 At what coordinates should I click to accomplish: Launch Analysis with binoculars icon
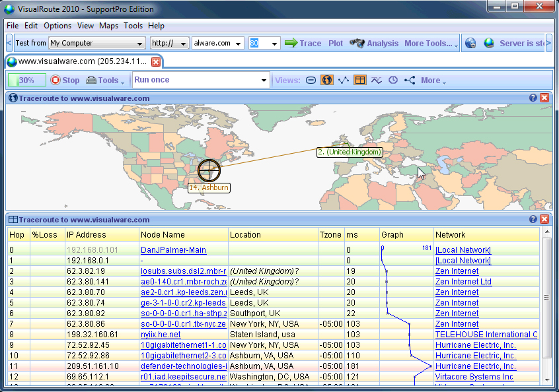[x=374, y=43]
